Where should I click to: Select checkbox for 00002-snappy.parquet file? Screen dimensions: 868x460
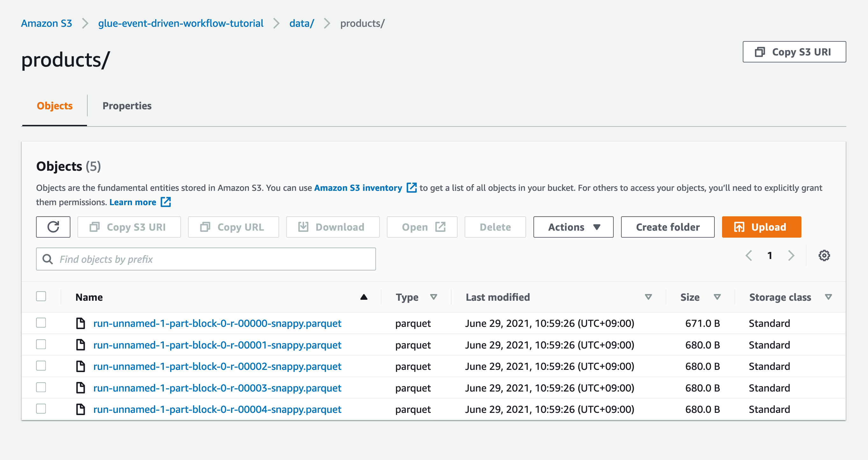click(x=41, y=366)
